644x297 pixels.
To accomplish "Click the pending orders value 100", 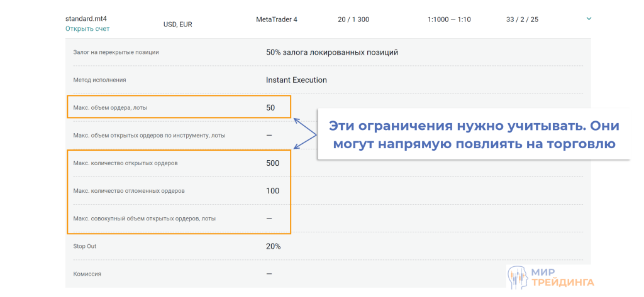I will click(272, 191).
